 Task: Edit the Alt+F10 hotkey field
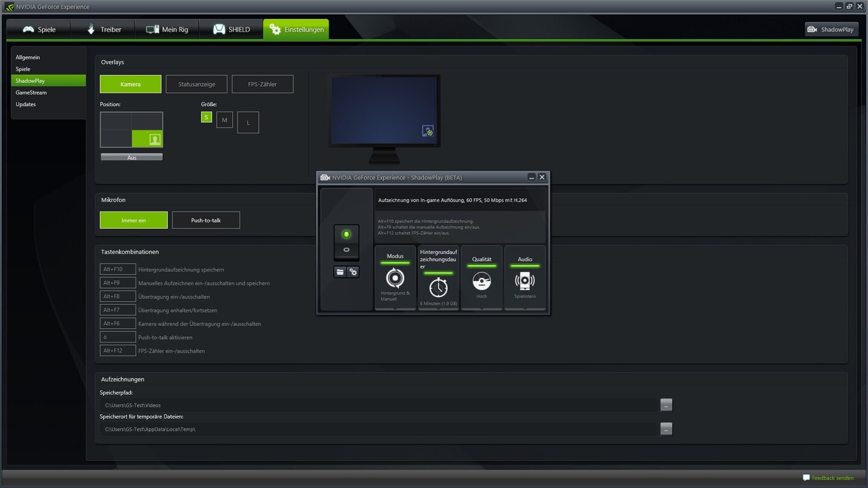118,269
